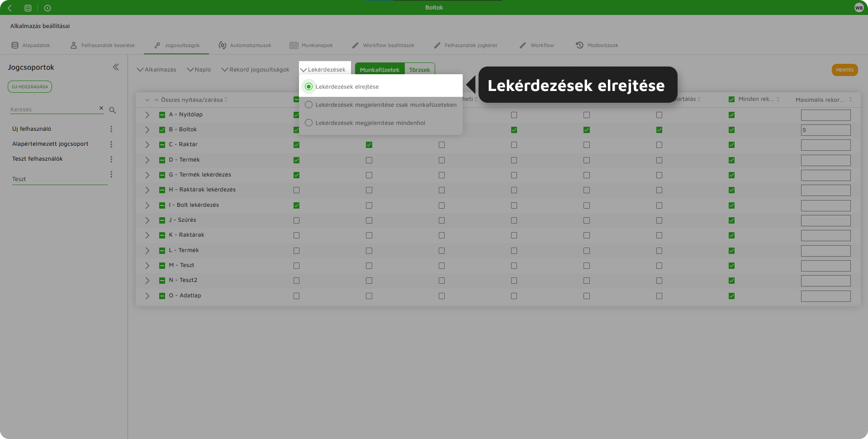Select the Új felhasználó group
Viewport: 868px width, 439px height.
pyautogui.click(x=32, y=129)
